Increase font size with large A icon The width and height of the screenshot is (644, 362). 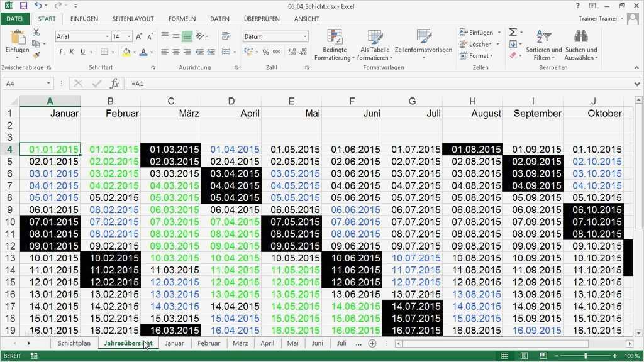[x=139, y=36]
